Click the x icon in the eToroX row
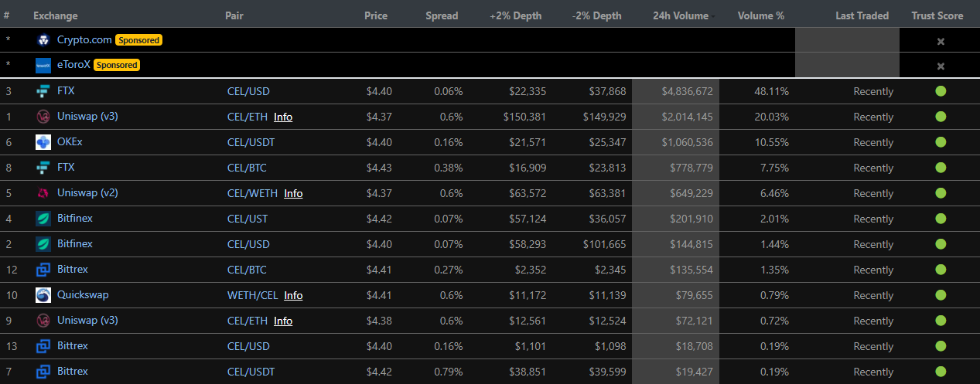This screenshot has height=384, width=980. coord(941,66)
